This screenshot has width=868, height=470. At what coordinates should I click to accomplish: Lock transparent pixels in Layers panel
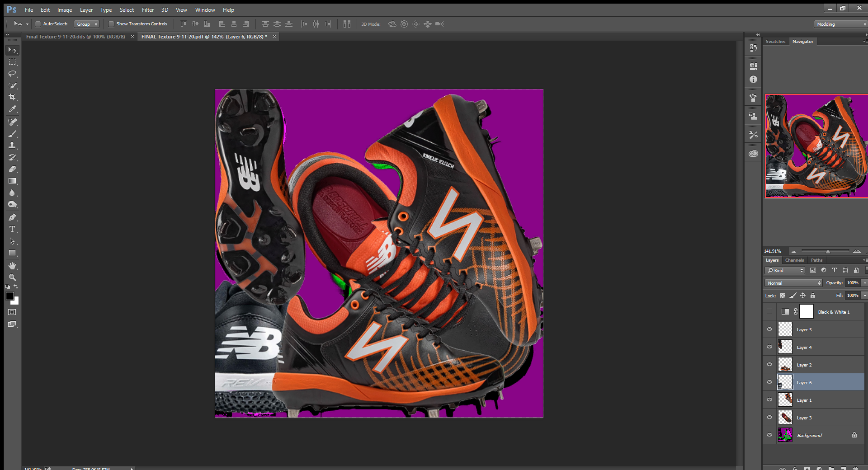pyautogui.click(x=783, y=296)
